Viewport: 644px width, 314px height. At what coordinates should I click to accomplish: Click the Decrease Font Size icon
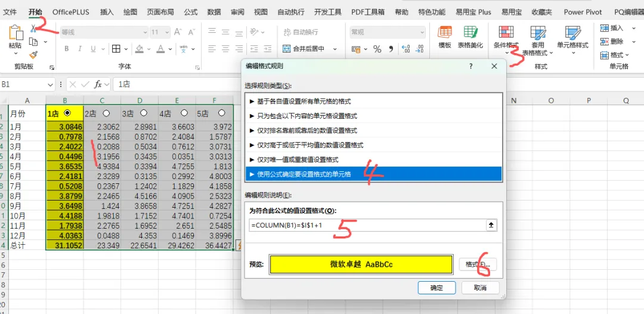[x=191, y=32]
